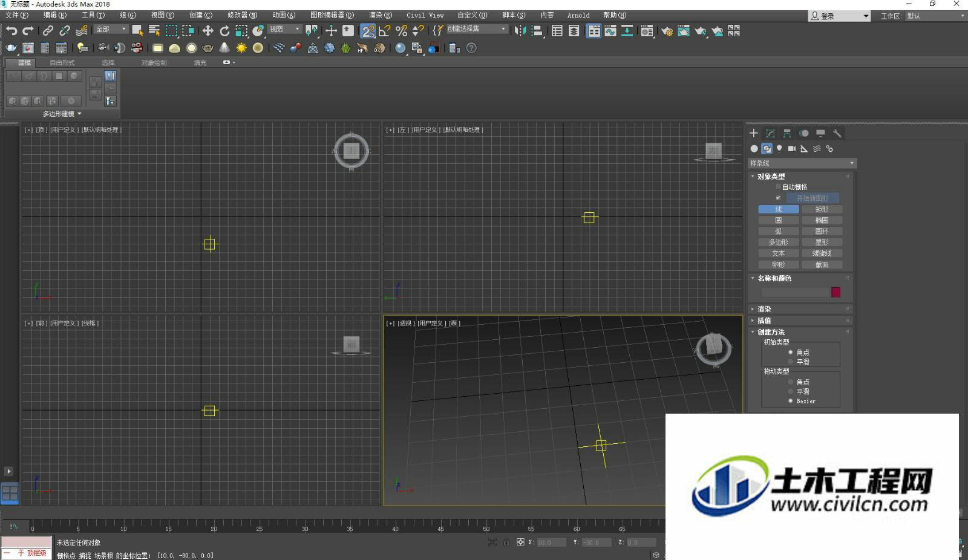The width and height of the screenshot is (968, 560).
Task: Select Bezier drag type radio
Action: click(791, 401)
